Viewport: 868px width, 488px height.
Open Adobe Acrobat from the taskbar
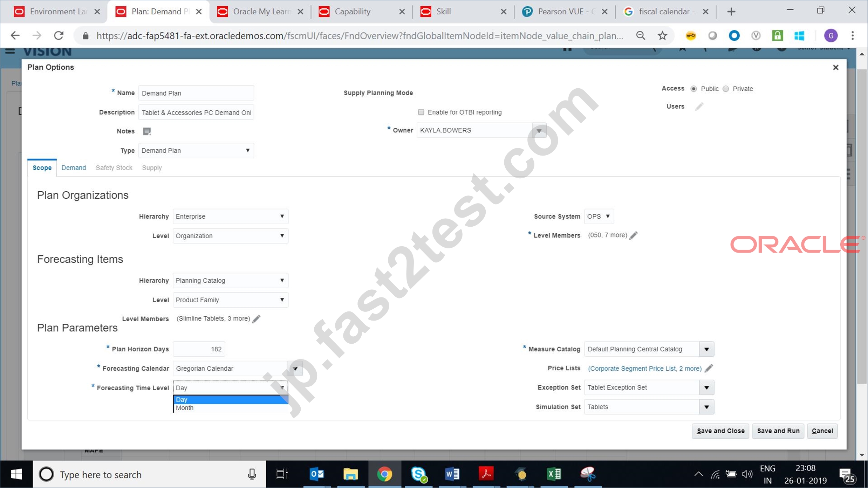click(486, 474)
